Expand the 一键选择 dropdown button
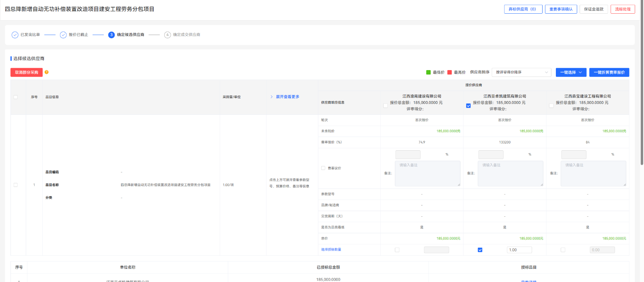The image size is (644, 282). [x=571, y=73]
